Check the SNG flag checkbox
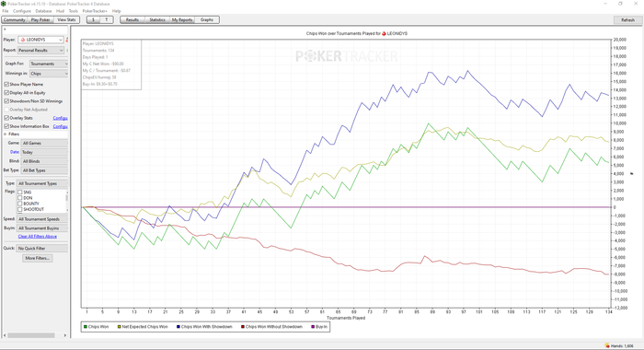The width and height of the screenshot is (644, 350). (x=19, y=192)
